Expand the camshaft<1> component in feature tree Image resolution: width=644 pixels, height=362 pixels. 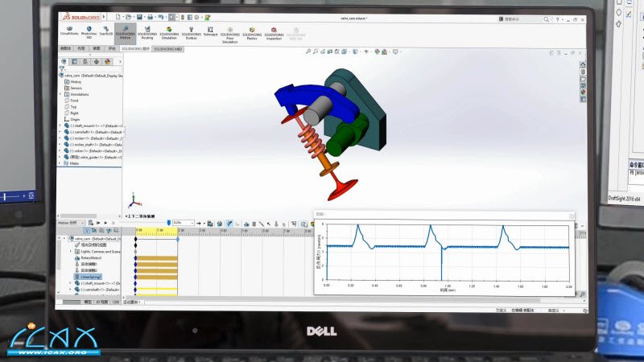click(x=60, y=132)
